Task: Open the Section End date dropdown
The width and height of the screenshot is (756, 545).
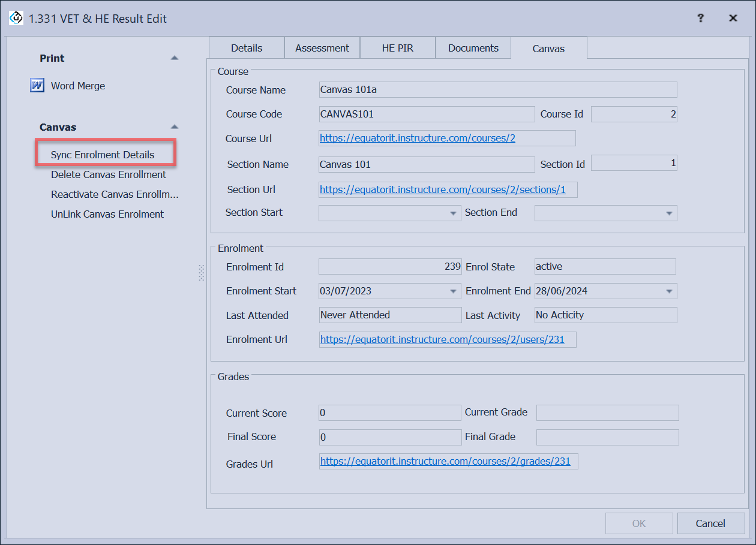Action: pos(669,213)
